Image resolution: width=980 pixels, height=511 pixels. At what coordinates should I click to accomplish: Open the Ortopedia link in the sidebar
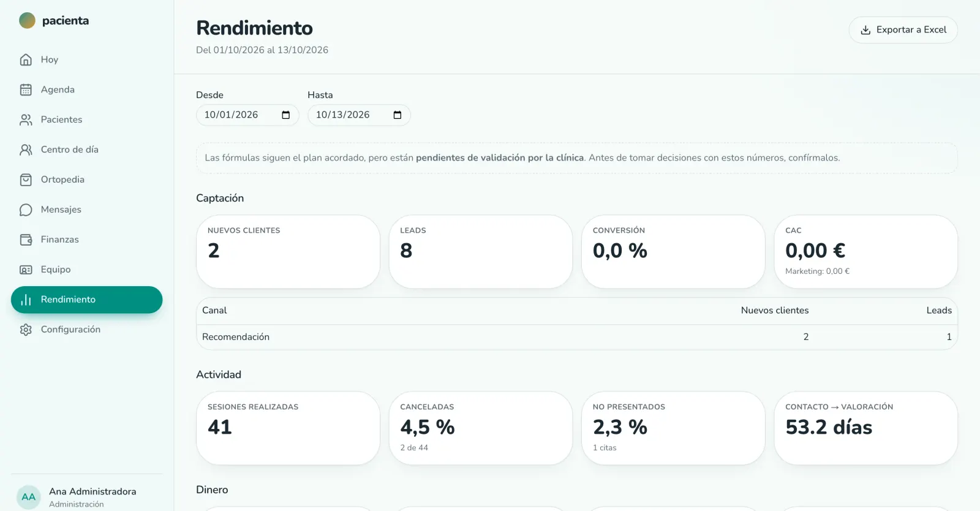[x=87, y=180]
